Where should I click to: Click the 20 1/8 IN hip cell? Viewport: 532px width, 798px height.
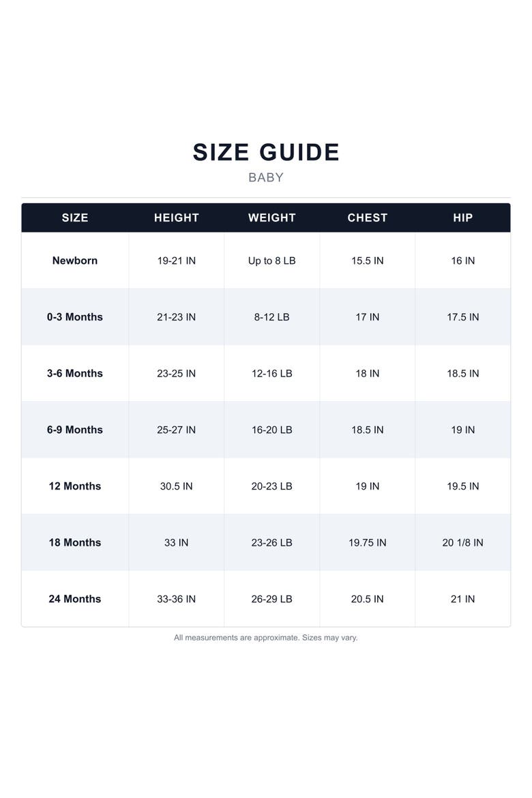(462, 543)
